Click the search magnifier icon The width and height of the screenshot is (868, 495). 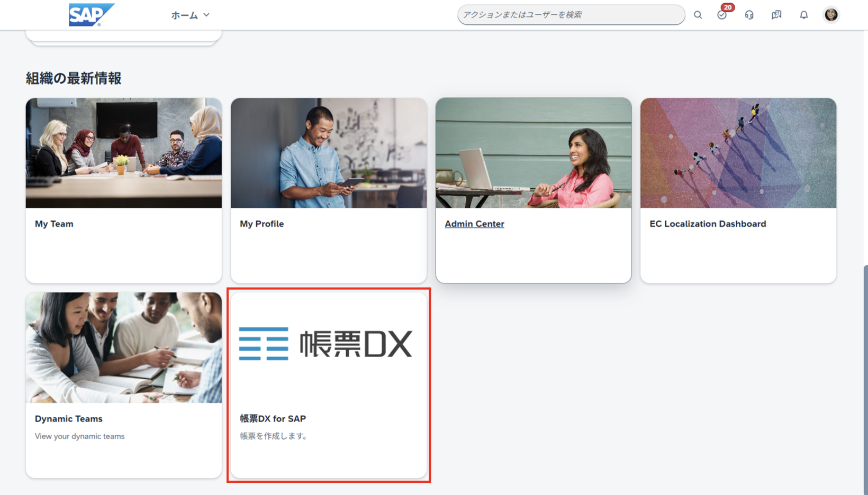coord(698,15)
